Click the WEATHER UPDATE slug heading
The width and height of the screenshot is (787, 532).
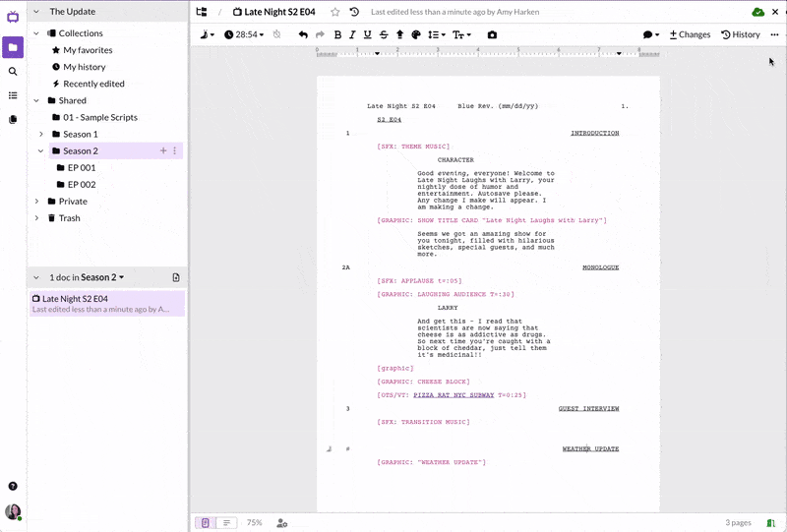(591, 448)
